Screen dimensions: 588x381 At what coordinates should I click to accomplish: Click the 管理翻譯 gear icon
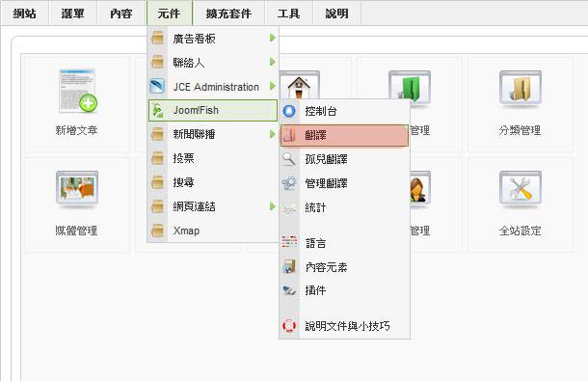tap(289, 183)
